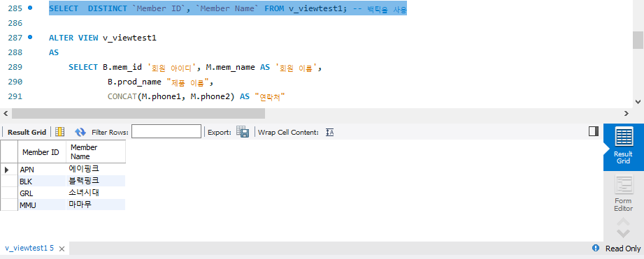Select the MMU cell

[42, 205]
